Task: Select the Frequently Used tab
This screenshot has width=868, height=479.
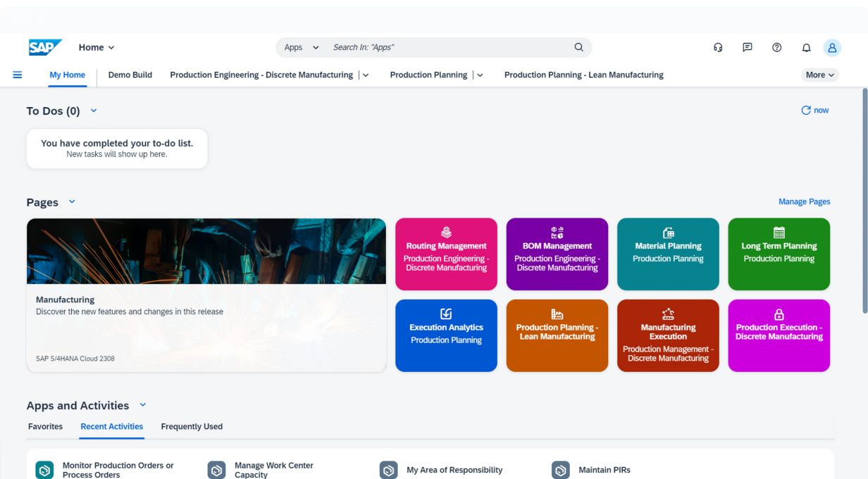Action: pos(192,426)
